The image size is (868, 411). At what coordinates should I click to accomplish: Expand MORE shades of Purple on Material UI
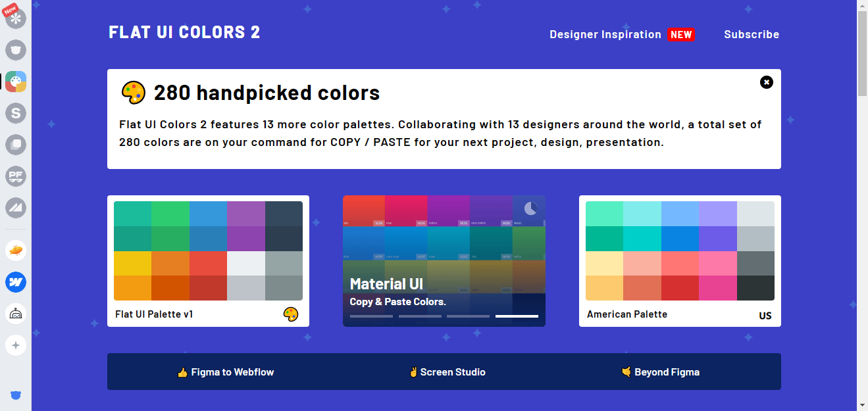(464, 222)
